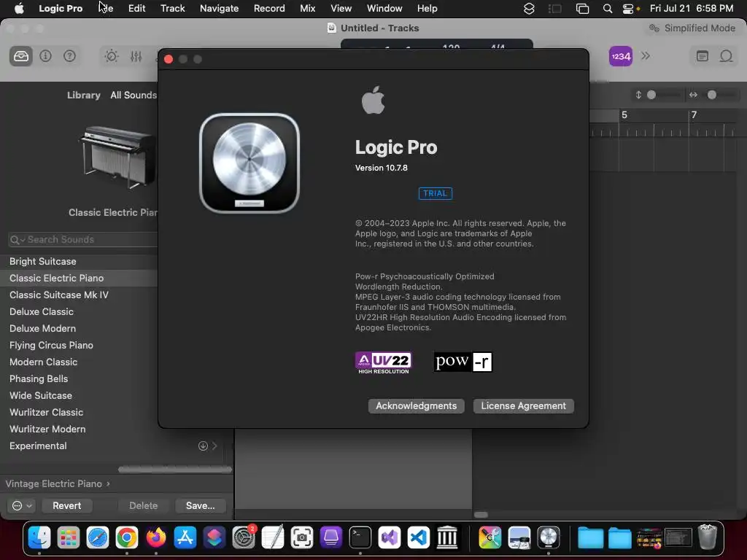Viewport: 747px width, 560px height.
Task: Open the List Editors icon
Action: tap(703, 56)
